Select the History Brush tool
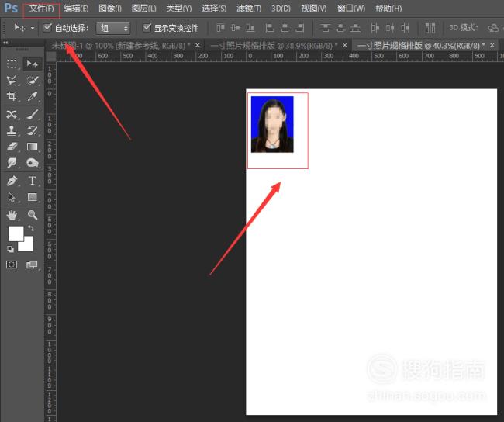The height and width of the screenshot is (422, 504). 32,130
